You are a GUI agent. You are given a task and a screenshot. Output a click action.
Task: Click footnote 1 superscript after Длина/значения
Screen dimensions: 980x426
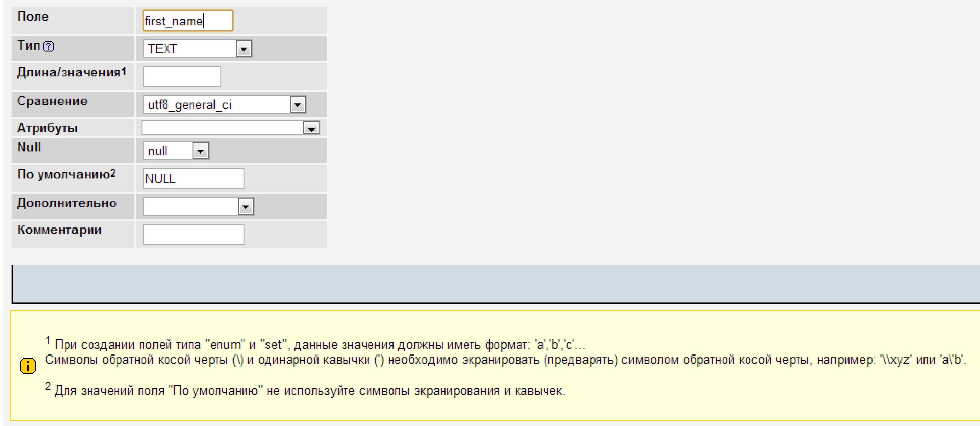coord(124,70)
